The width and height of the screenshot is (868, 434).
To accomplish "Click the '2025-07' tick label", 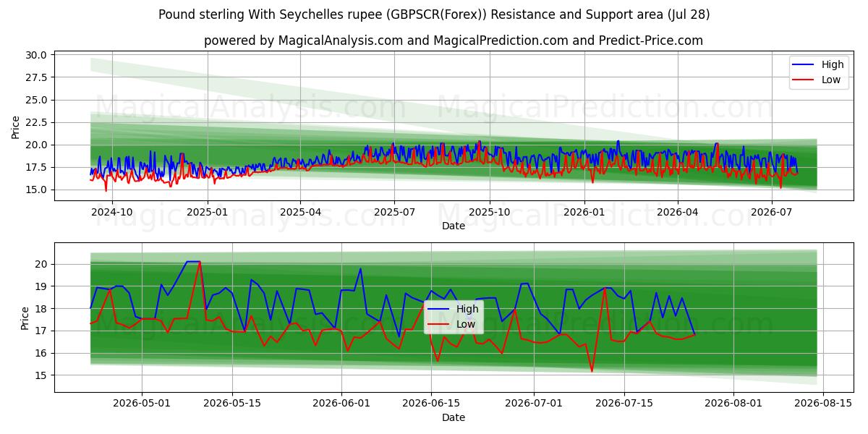I will (394, 212).
